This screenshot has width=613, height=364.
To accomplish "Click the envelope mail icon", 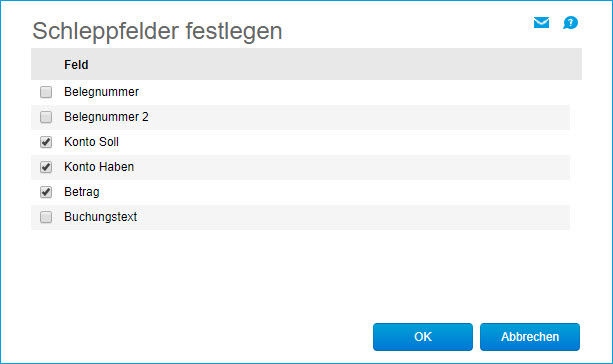I will 541,23.
